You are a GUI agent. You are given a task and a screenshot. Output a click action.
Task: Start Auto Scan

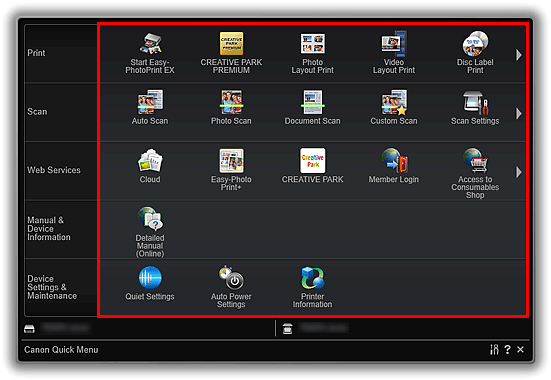(150, 108)
